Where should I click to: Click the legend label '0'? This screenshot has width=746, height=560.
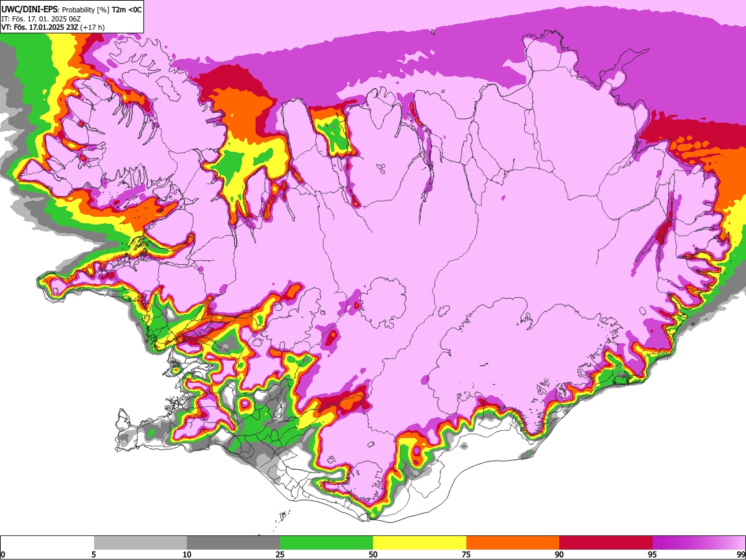(3, 555)
